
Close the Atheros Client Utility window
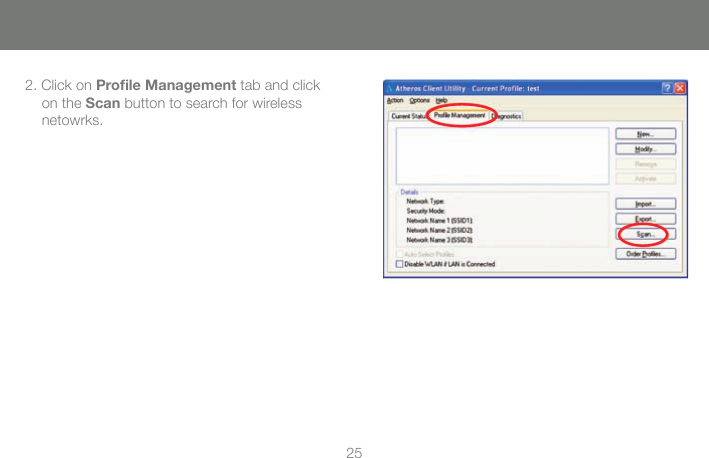[680, 88]
